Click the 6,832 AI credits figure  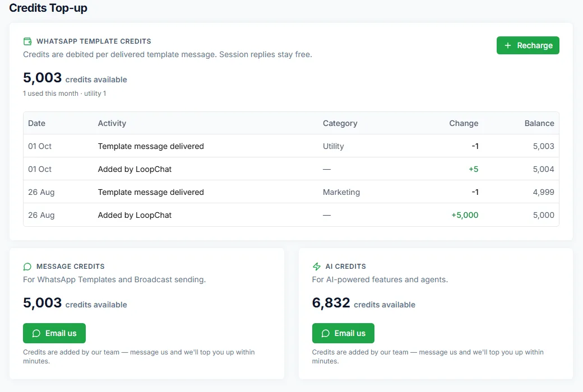(331, 303)
